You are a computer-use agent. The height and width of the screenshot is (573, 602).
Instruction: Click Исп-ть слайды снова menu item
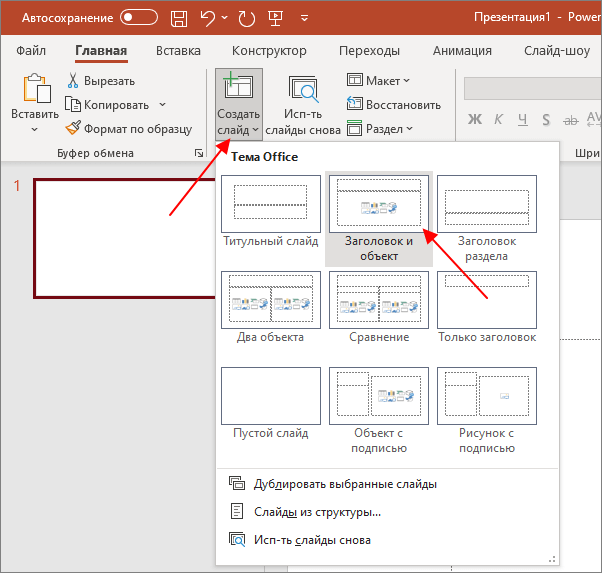pos(387,540)
